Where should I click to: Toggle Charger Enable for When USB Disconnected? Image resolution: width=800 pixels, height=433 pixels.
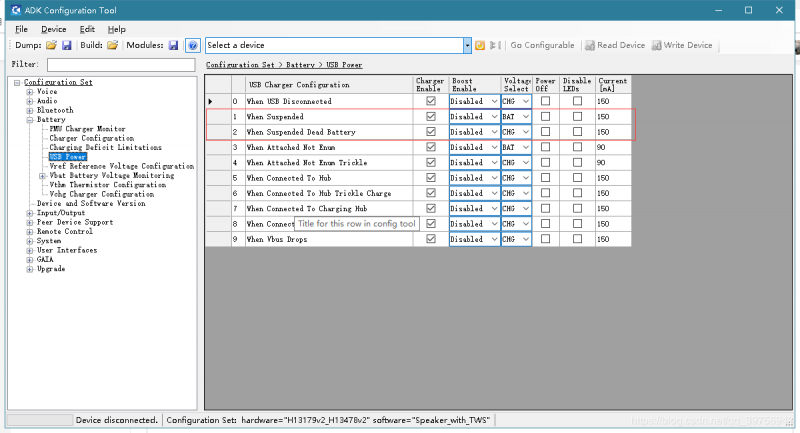coord(431,101)
